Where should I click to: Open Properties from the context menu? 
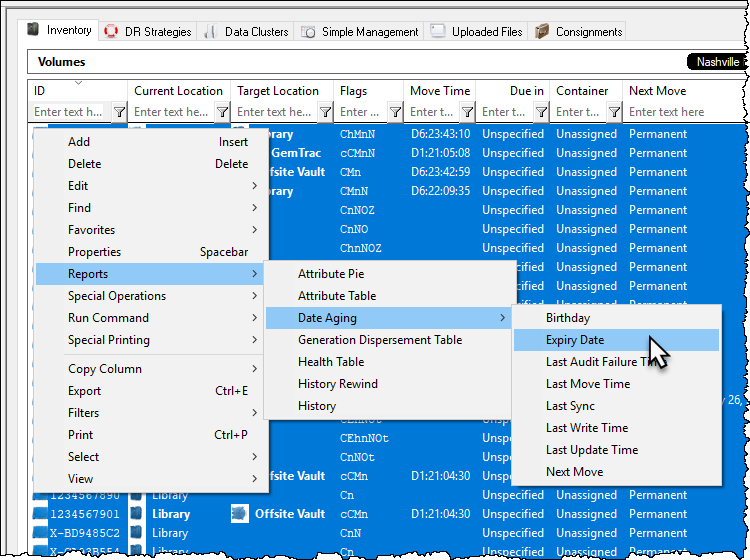[149, 252]
